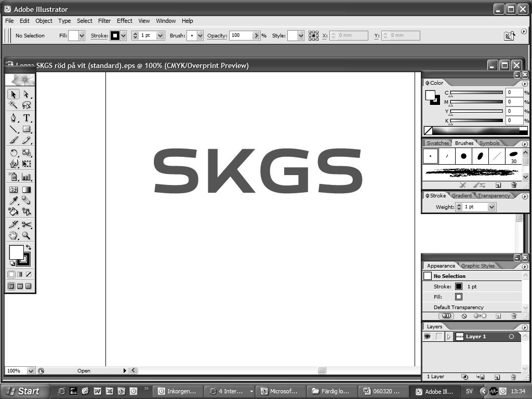Click the Windows Start button
Image resolution: width=532 pixels, height=399 pixels.
tap(24, 391)
